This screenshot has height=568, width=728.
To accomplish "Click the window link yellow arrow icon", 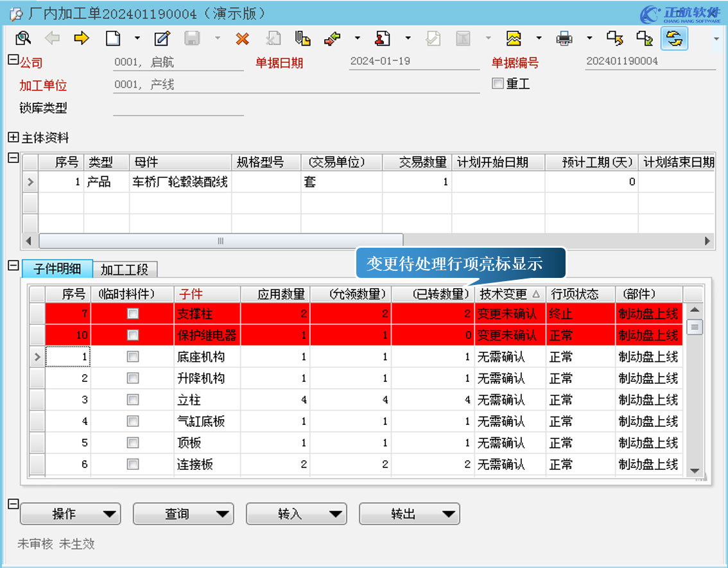I will (x=615, y=38).
